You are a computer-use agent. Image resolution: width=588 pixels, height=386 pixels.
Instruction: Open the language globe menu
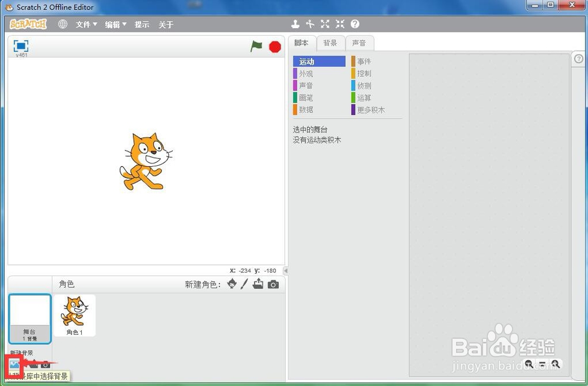(x=63, y=24)
